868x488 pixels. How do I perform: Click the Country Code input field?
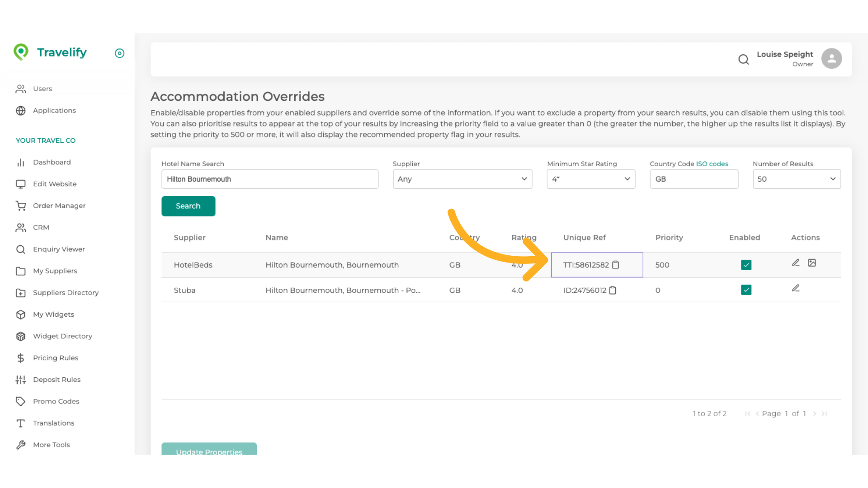pos(693,179)
